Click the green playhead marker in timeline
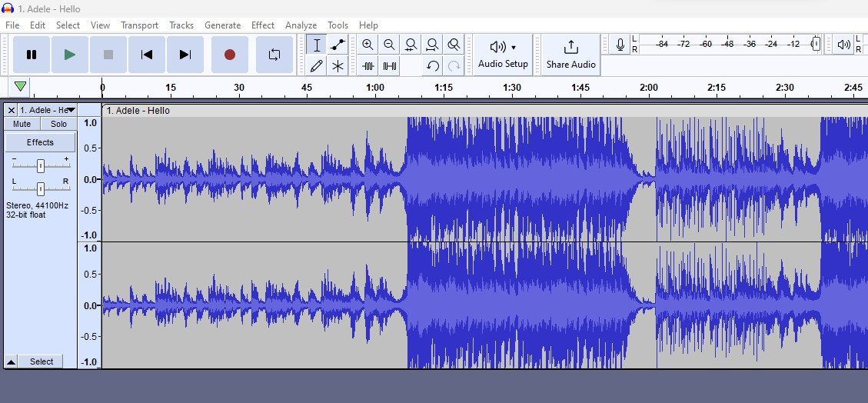The image size is (868, 403). 21,87
